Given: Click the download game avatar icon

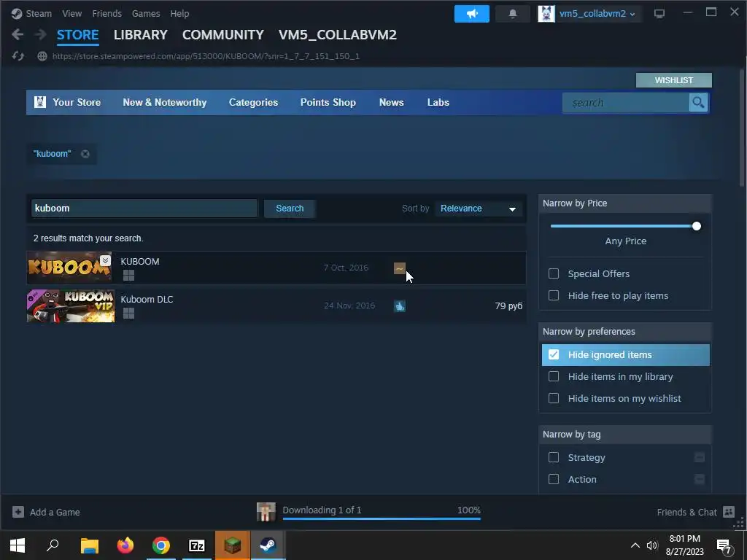Looking at the screenshot, I should [x=266, y=512].
